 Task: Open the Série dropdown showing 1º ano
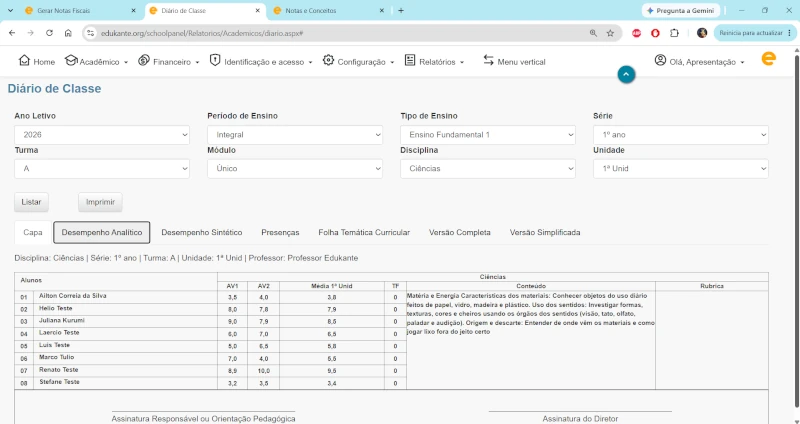(x=681, y=135)
